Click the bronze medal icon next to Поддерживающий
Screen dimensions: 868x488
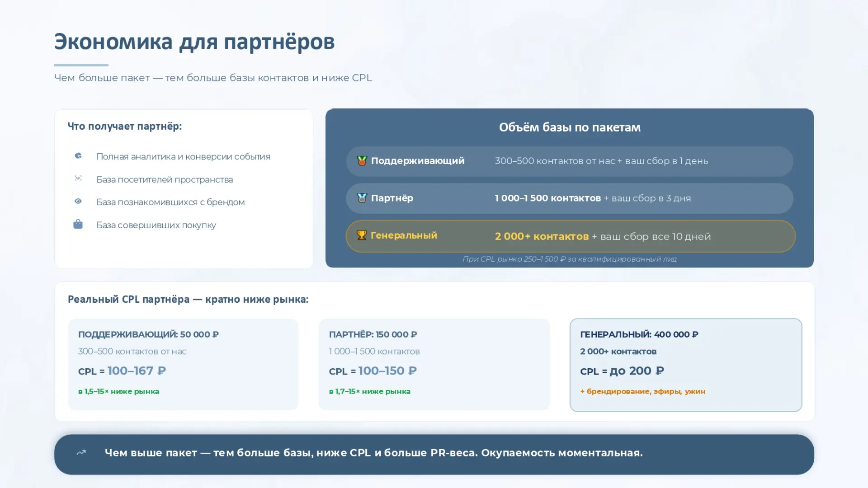click(362, 161)
